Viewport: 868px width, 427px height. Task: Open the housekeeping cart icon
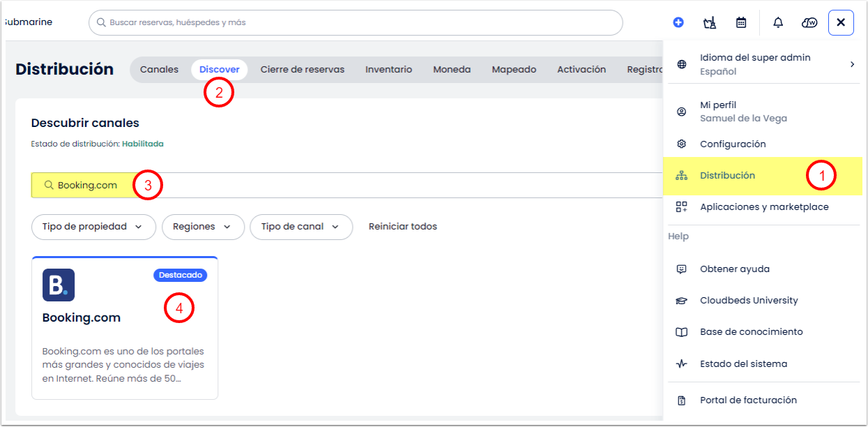click(x=710, y=22)
